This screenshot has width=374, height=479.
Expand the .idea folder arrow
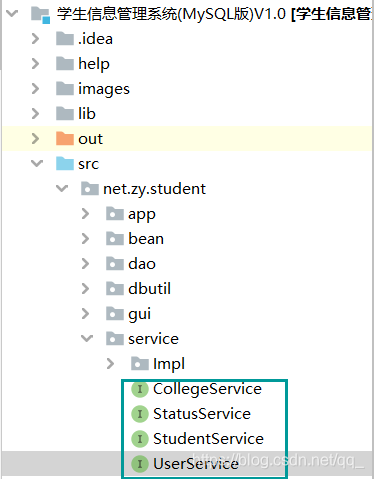click(35, 39)
